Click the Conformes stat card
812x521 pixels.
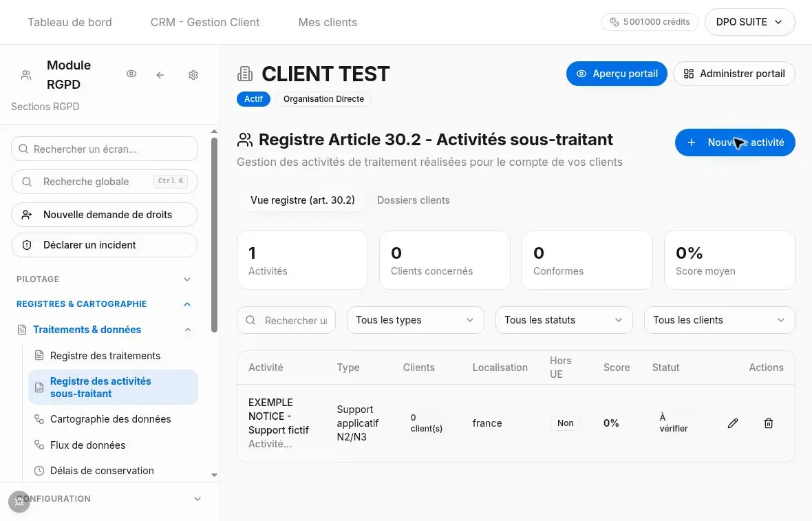(587, 260)
